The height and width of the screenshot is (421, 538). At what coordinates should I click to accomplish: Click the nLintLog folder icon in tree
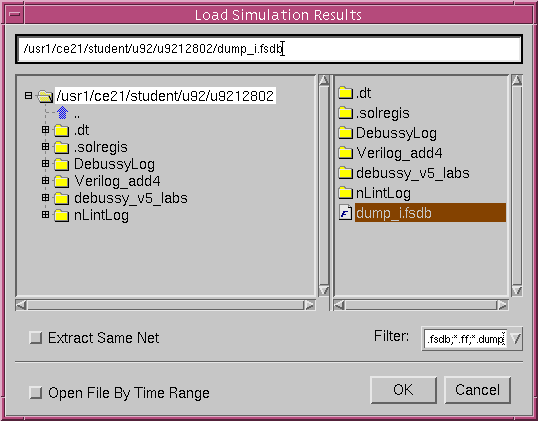pos(62,215)
